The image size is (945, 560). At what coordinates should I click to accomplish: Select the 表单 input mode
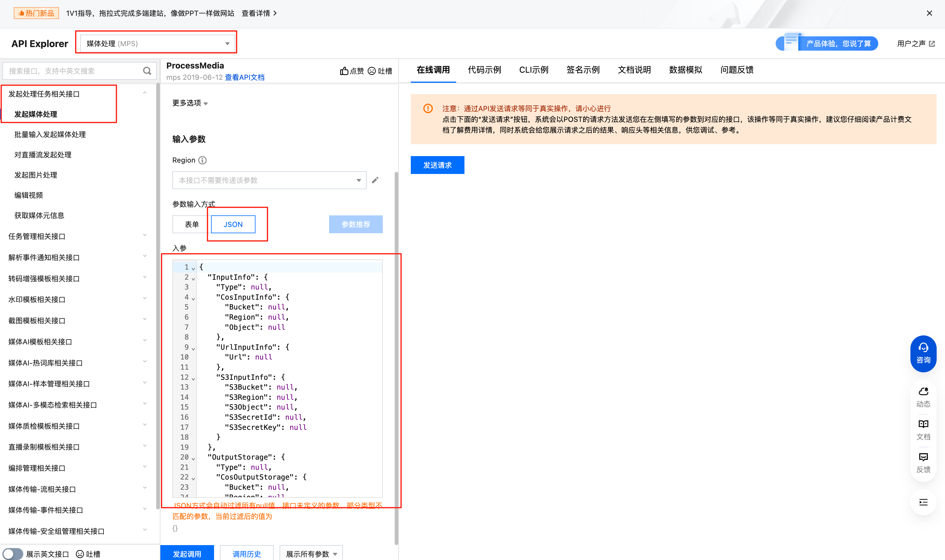191,225
